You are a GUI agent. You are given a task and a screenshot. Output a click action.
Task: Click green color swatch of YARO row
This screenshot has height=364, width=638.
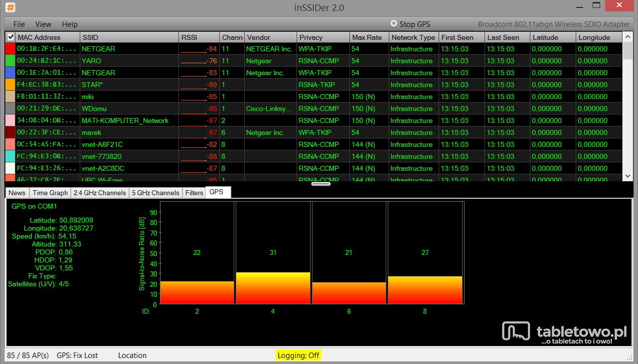tap(10, 61)
